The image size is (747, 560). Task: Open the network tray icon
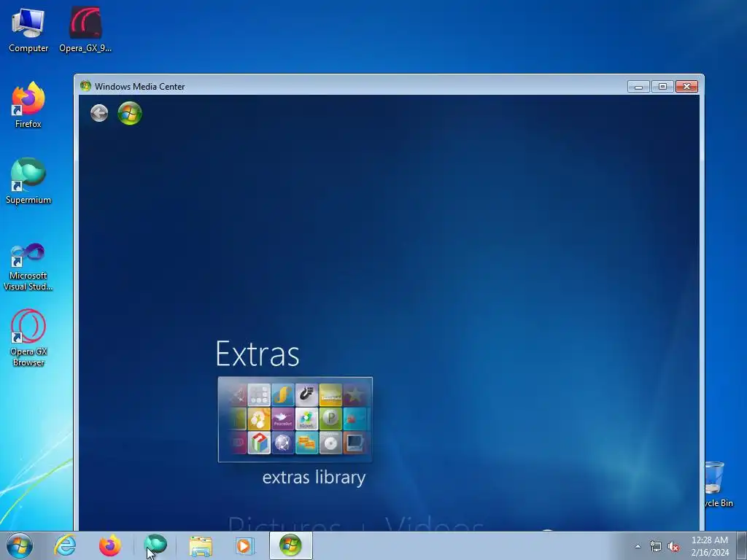[x=656, y=547]
